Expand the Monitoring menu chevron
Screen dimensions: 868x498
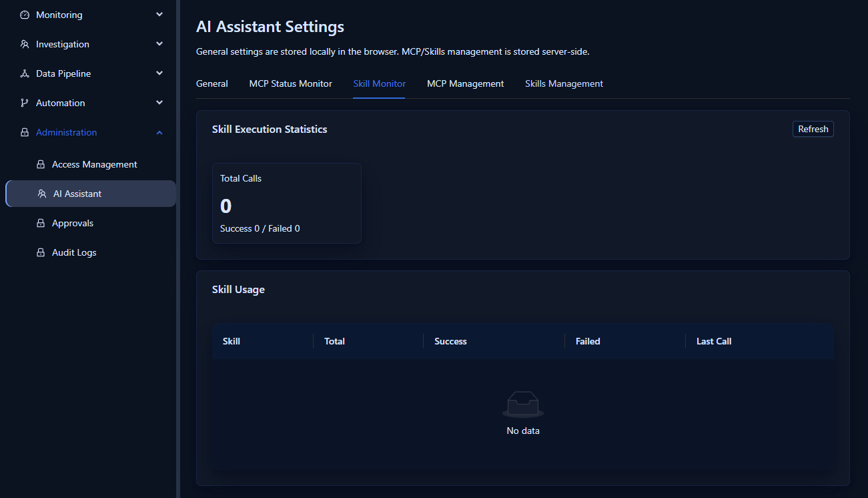pyautogui.click(x=159, y=15)
